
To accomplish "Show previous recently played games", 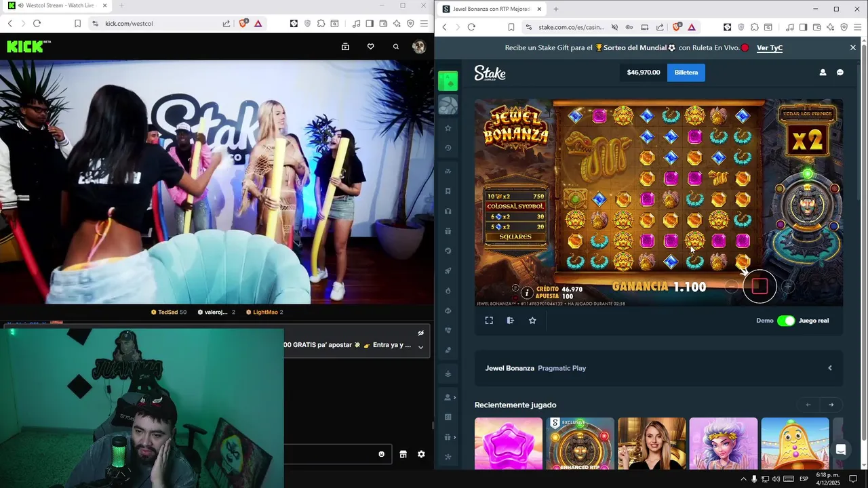I will pyautogui.click(x=808, y=405).
